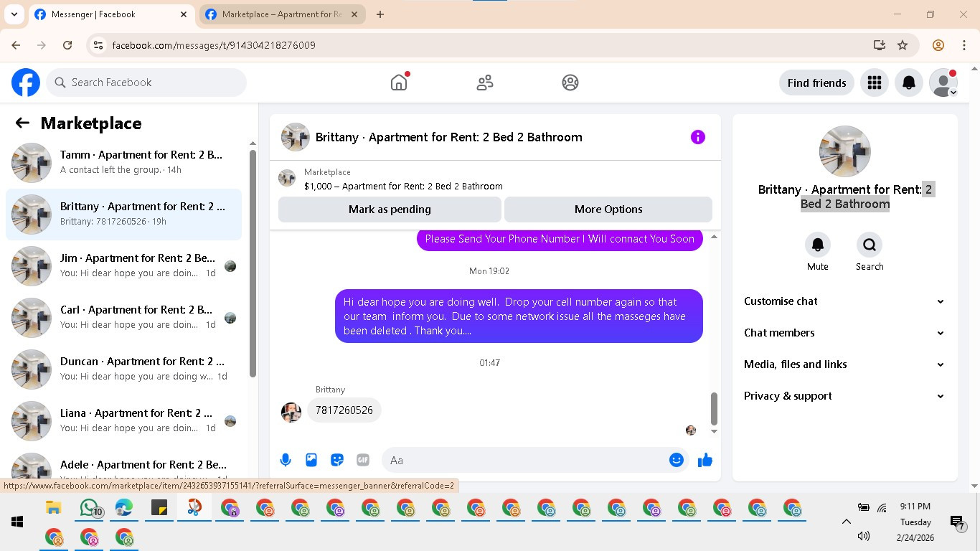Viewport: 980px width, 551px height.
Task: Switch to the Marketplace Apartment tab
Action: click(282, 14)
